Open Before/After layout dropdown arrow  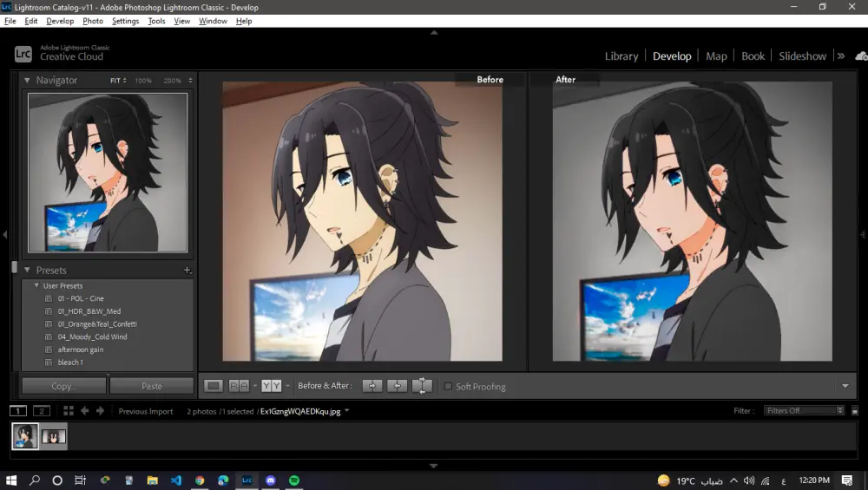(x=287, y=386)
